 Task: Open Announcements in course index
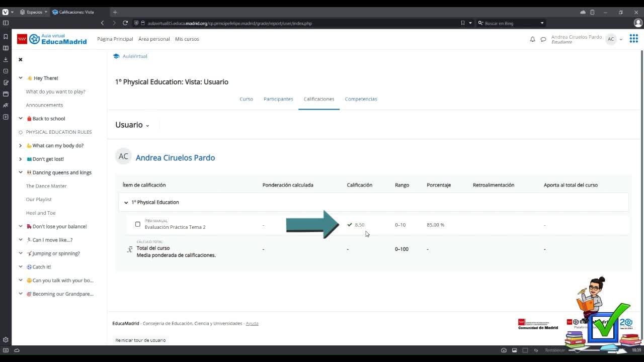click(44, 105)
